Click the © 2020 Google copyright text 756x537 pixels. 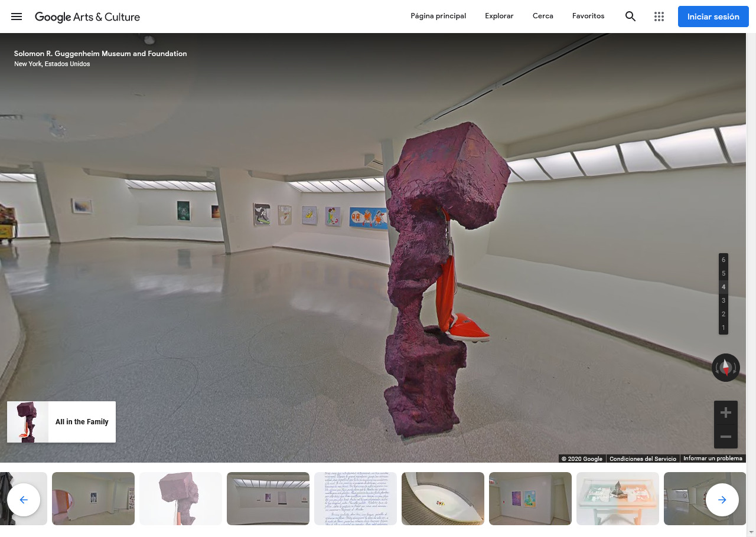[582, 459]
